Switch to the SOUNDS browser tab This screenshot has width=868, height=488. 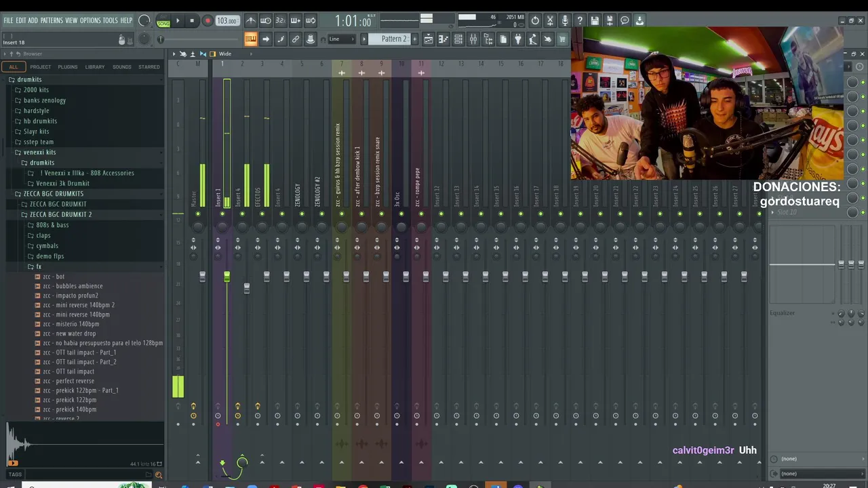122,67
